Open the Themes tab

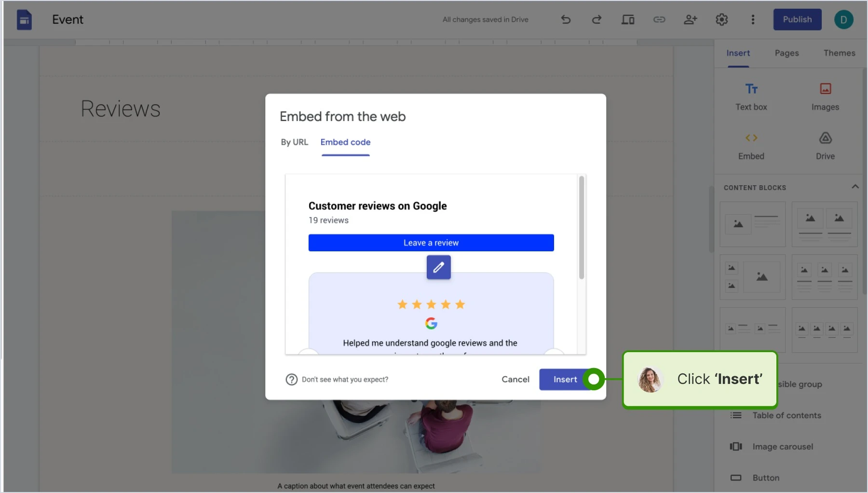[839, 53]
